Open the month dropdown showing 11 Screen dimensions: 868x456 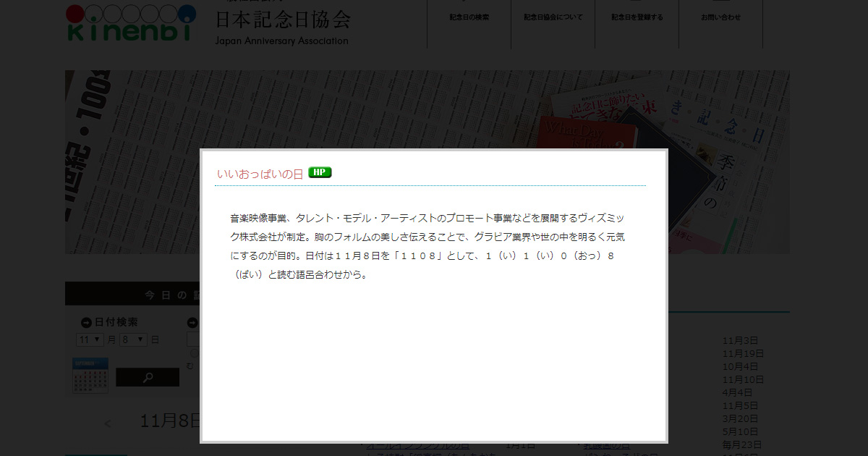(90, 339)
